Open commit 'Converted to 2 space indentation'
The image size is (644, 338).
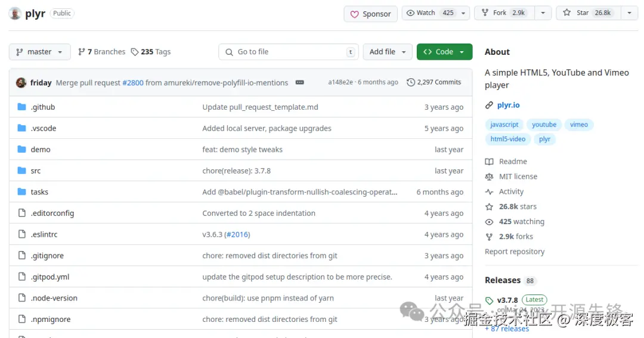click(x=259, y=213)
